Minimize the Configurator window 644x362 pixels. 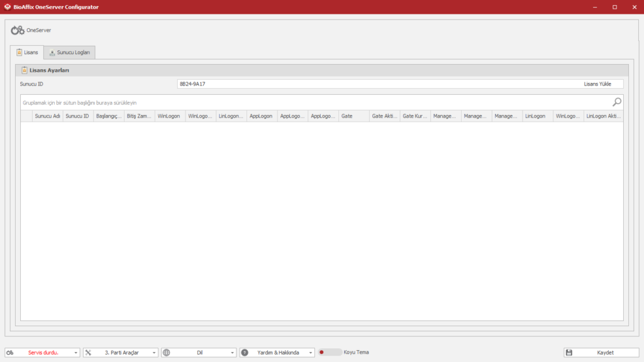click(595, 7)
